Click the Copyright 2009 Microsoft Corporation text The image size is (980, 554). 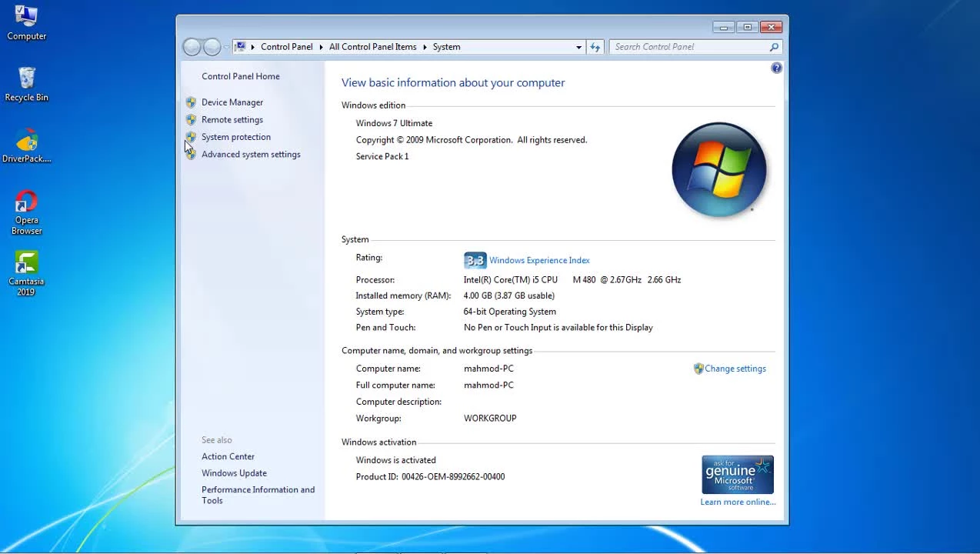click(x=472, y=140)
